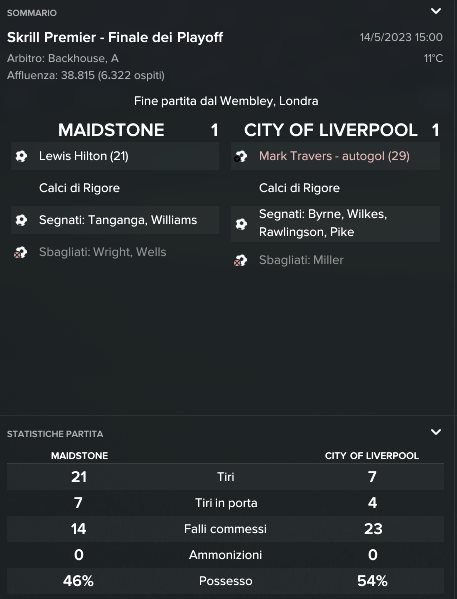Click missed penalty icon beside Wright, Wells

(x=21, y=252)
